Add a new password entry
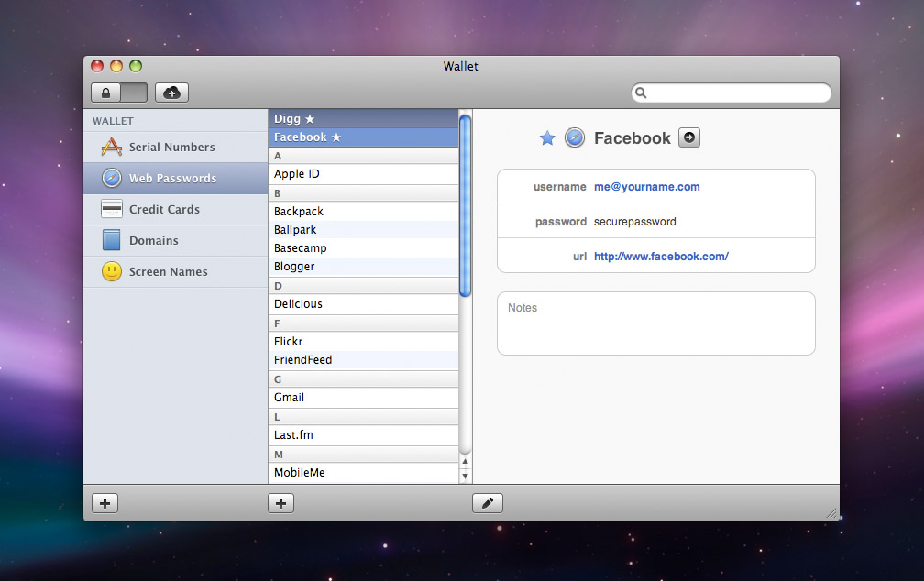Image resolution: width=924 pixels, height=581 pixels. tap(280, 503)
